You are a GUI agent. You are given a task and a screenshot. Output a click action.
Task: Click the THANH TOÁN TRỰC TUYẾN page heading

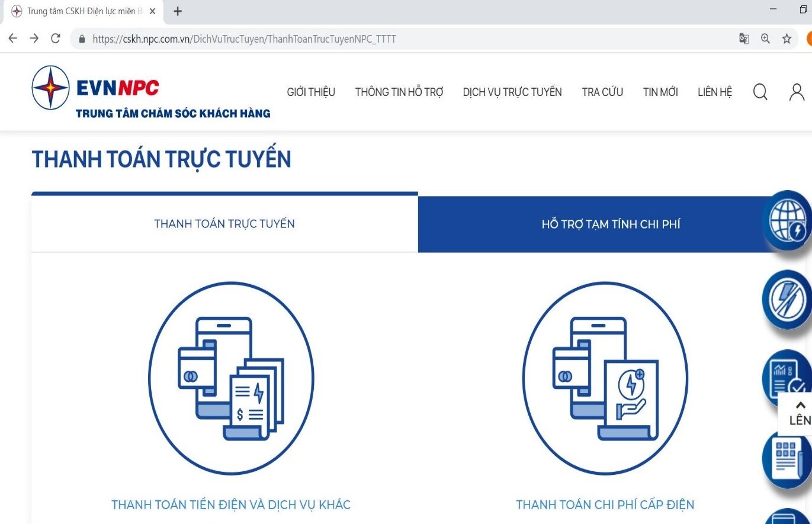tap(161, 159)
